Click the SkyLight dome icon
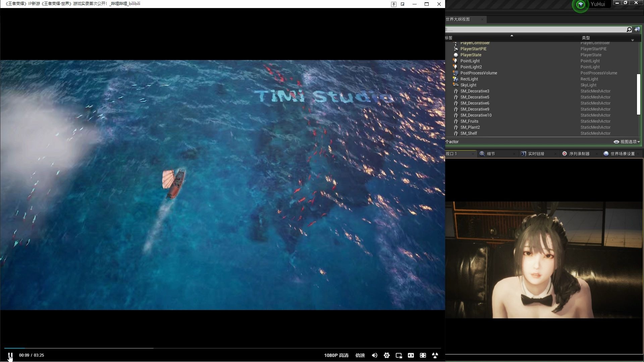 click(x=455, y=85)
